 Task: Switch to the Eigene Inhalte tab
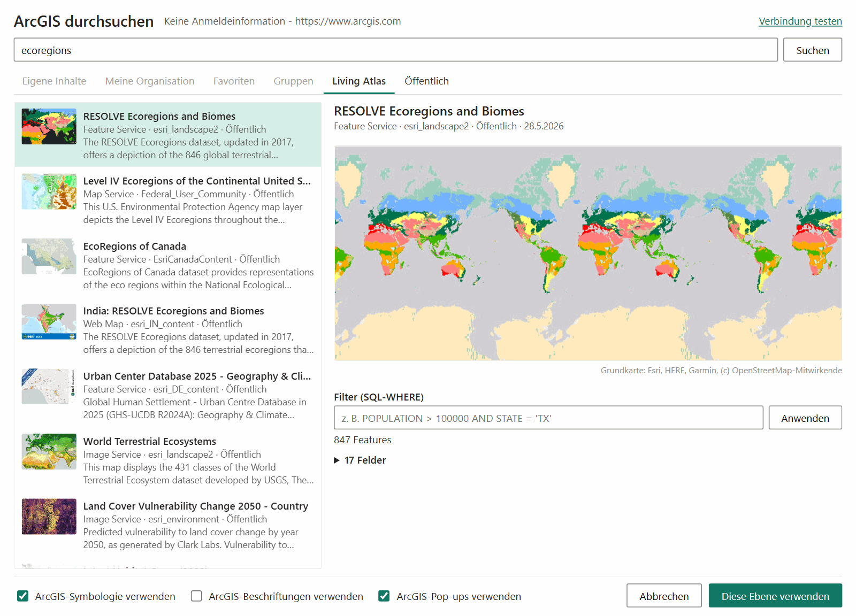(54, 81)
